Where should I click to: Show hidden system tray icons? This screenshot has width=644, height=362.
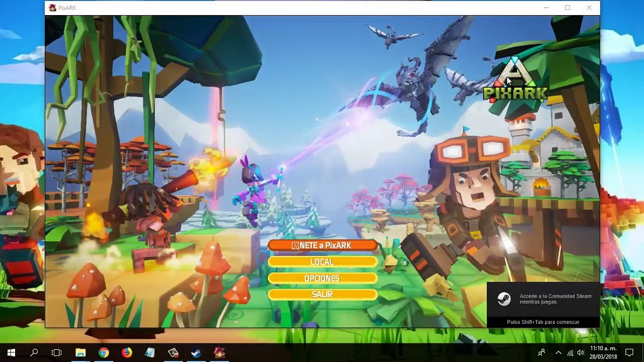pyautogui.click(x=558, y=352)
